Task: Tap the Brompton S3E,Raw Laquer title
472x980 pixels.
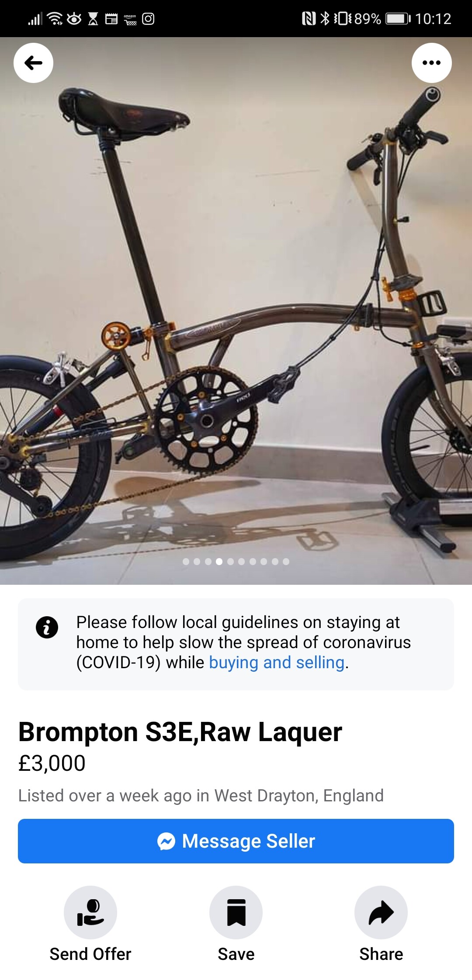Action: pos(180,732)
